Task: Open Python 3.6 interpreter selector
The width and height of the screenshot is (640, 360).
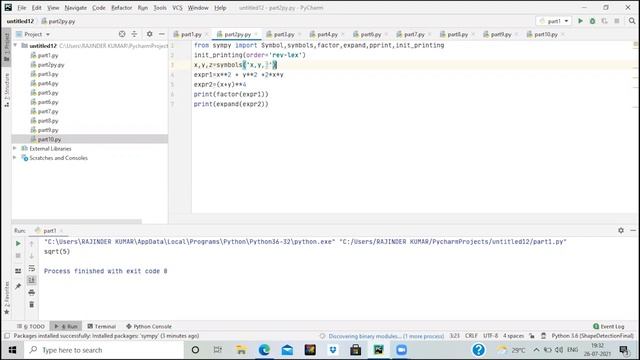Action: 592,336
